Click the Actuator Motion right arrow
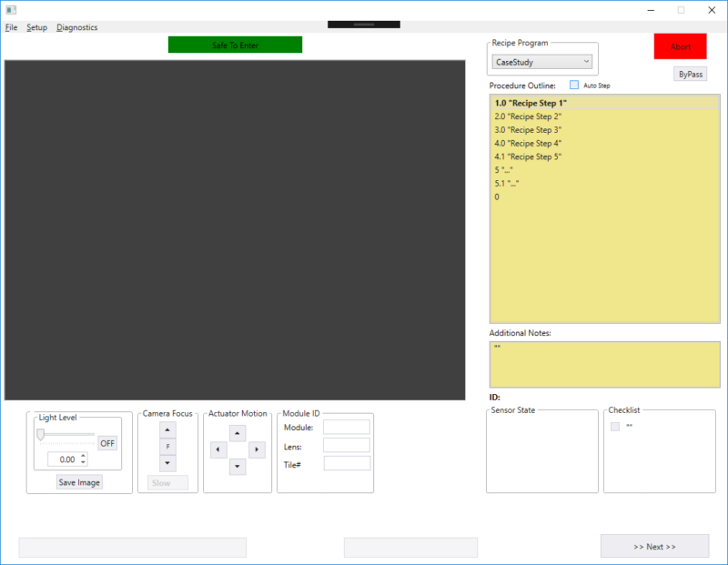728x565 pixels. tap(257, 449)
